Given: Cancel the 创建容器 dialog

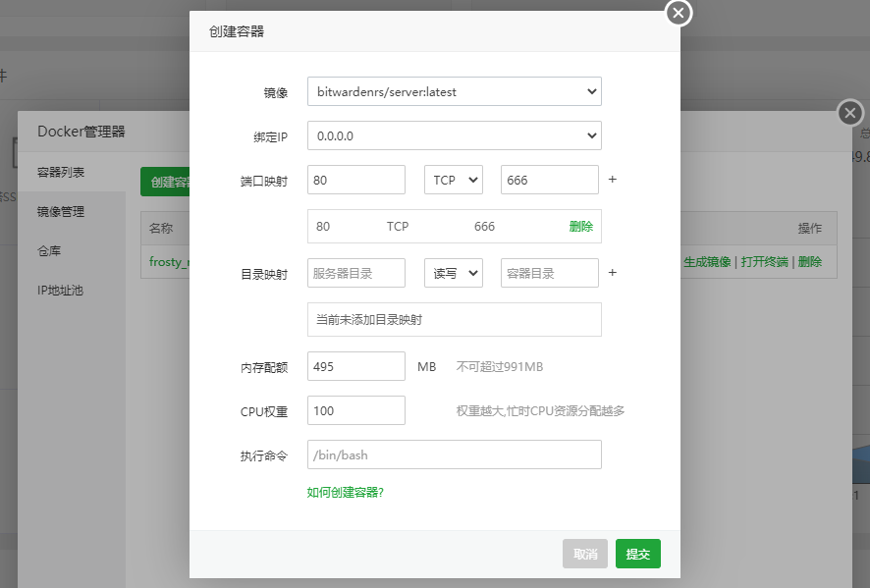Looking at the screenshot, I should 585,553.
